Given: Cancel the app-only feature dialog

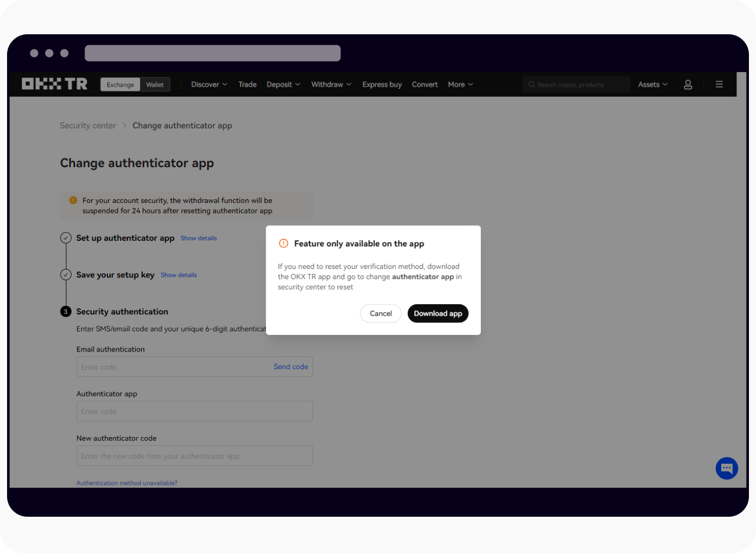Looking at the screenshot, I should pos(381,313).
